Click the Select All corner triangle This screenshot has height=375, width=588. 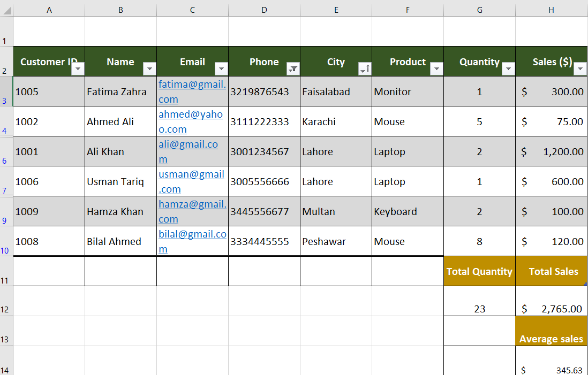pos(6,10)
